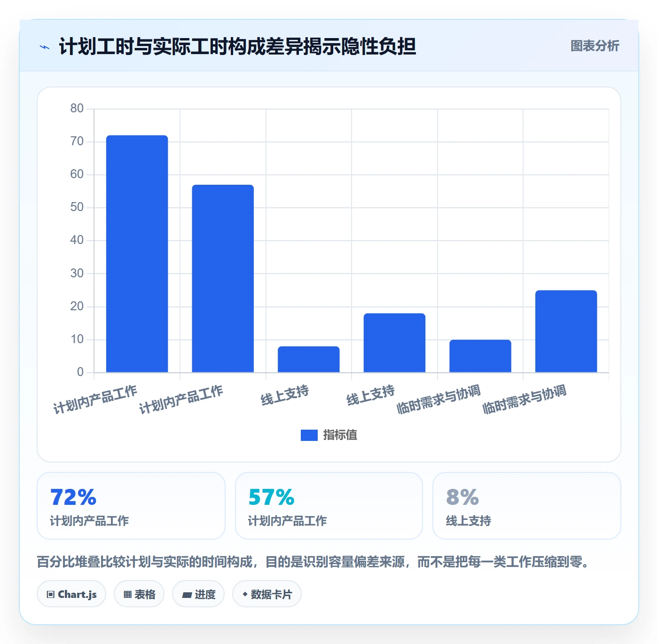Image resolution: width=658 pixels, height=644 pixels.
Task: Click the grid icon in the 表格 chip
Action: (x=127, y=595)
